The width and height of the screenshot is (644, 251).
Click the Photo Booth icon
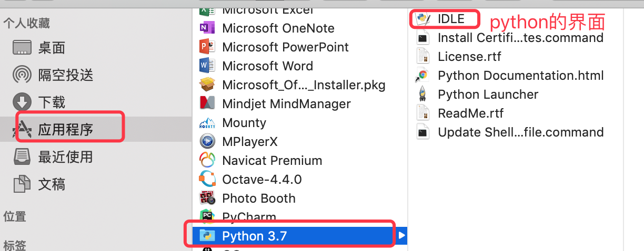click(208, 198)
